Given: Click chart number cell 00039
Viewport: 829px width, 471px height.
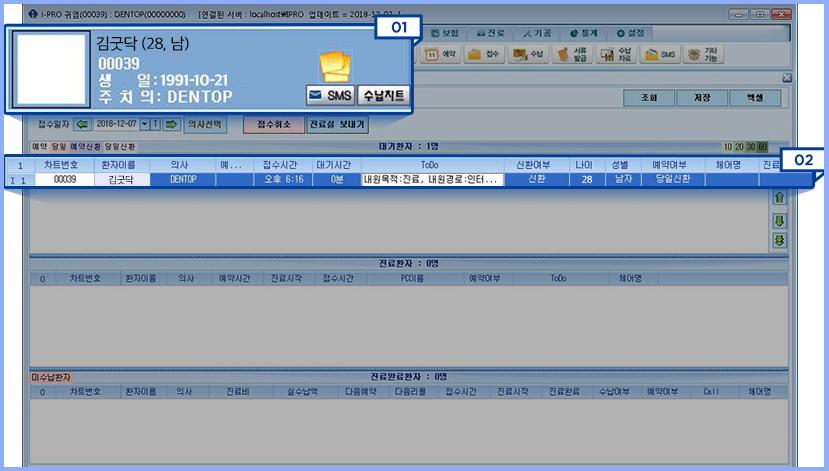Looking at the screenshot, I should tap(65, 179).
